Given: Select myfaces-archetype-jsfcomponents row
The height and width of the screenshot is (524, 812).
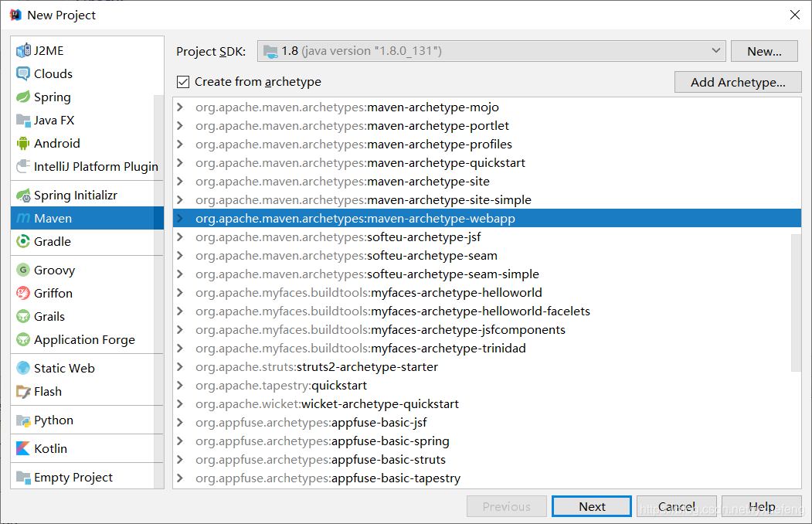Looking at the screenshot, I should click(487, 330).
